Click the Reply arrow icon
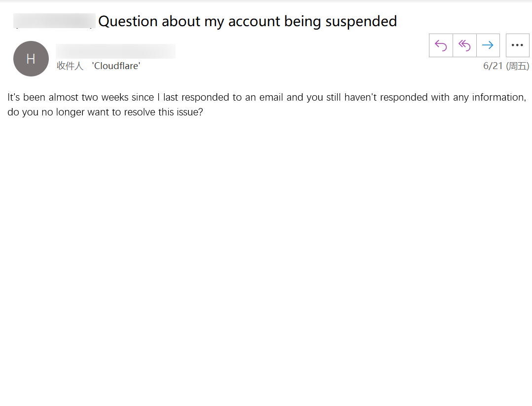Viewport: 532px width, 406px height. (441, 45)
